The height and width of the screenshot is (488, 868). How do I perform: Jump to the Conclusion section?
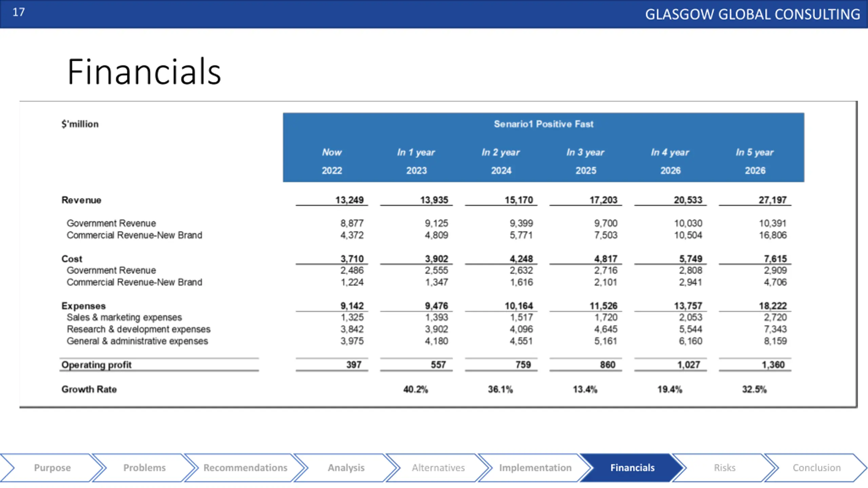816,468
